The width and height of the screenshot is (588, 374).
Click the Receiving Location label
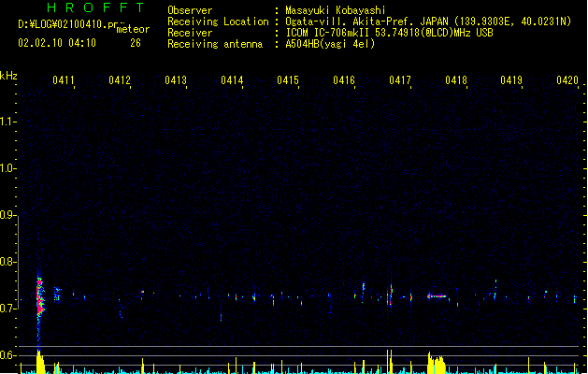(218, 22)
